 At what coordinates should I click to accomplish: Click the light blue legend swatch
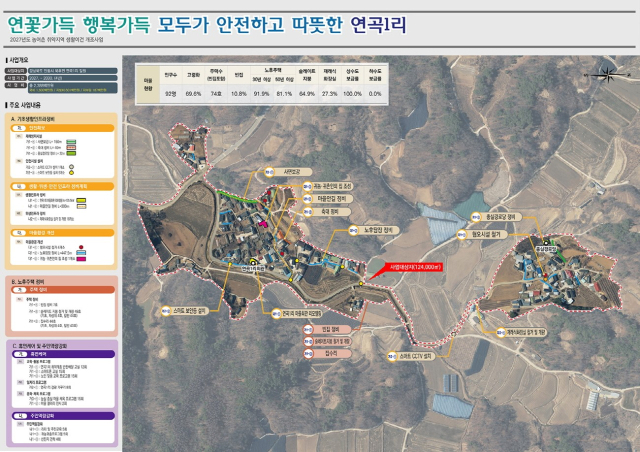(x=81, y=253)
